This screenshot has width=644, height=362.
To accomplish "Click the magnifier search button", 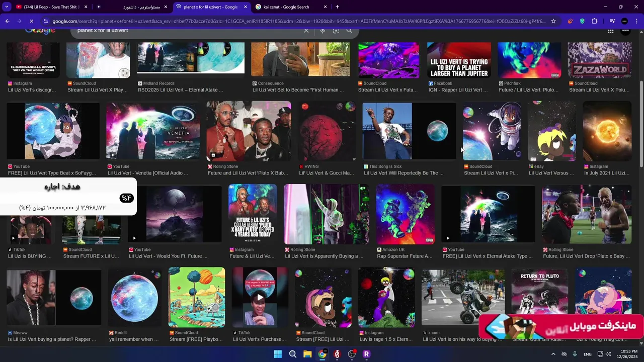I will 349,31.
